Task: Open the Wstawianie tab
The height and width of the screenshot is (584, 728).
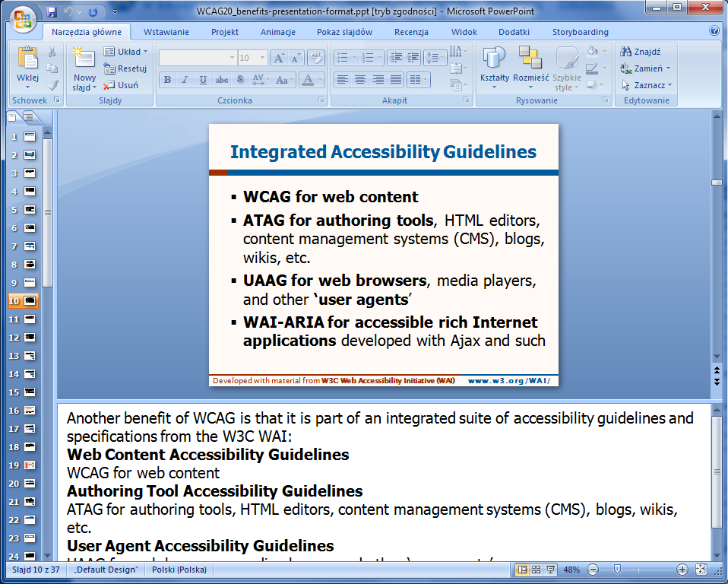Action: (x=166, y=32)
